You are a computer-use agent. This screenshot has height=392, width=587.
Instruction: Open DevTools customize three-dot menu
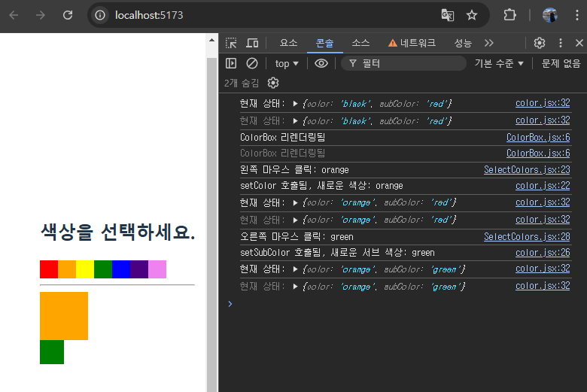pyautogui.click(x=561, y=43)
